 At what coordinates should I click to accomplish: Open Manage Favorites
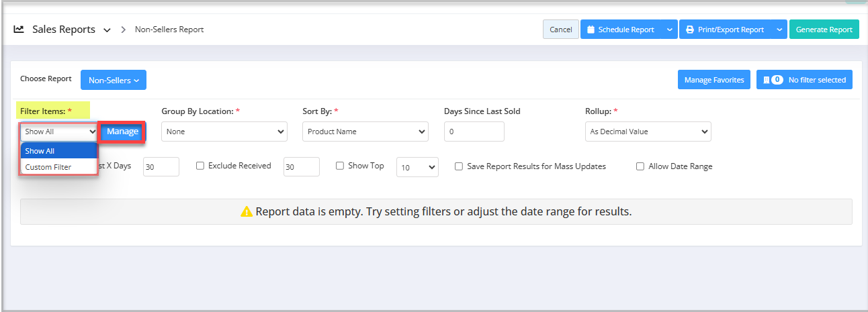click(x=713, y=80)
